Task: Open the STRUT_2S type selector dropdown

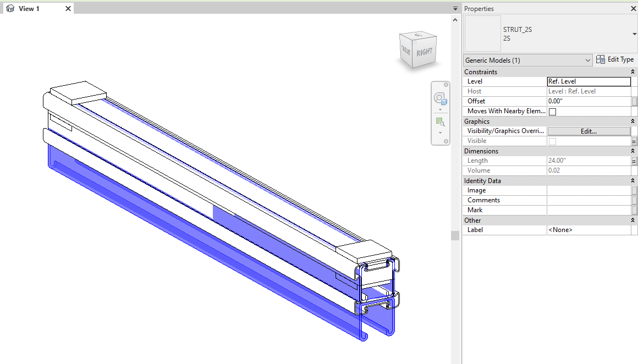Action: click(x=634, y=34)
